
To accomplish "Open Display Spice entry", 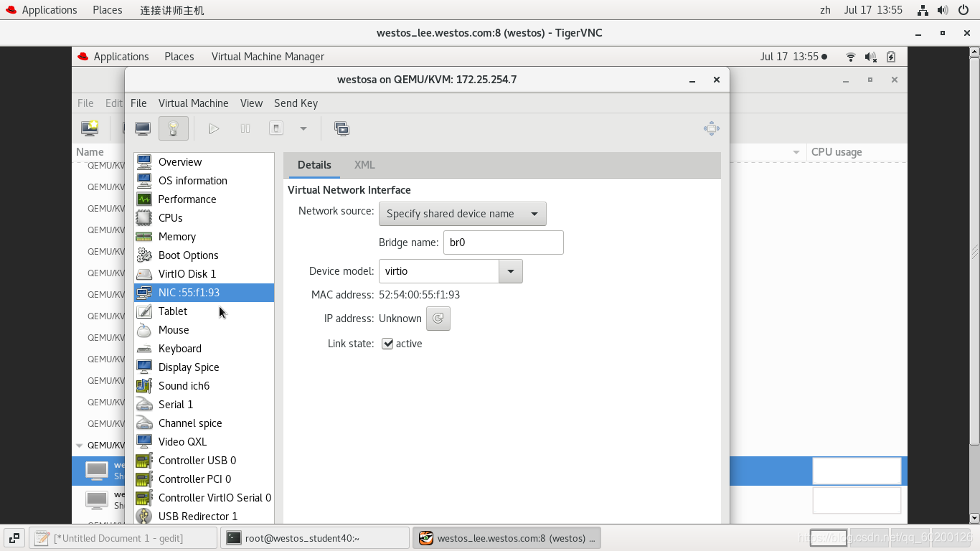I will (204, 367).
